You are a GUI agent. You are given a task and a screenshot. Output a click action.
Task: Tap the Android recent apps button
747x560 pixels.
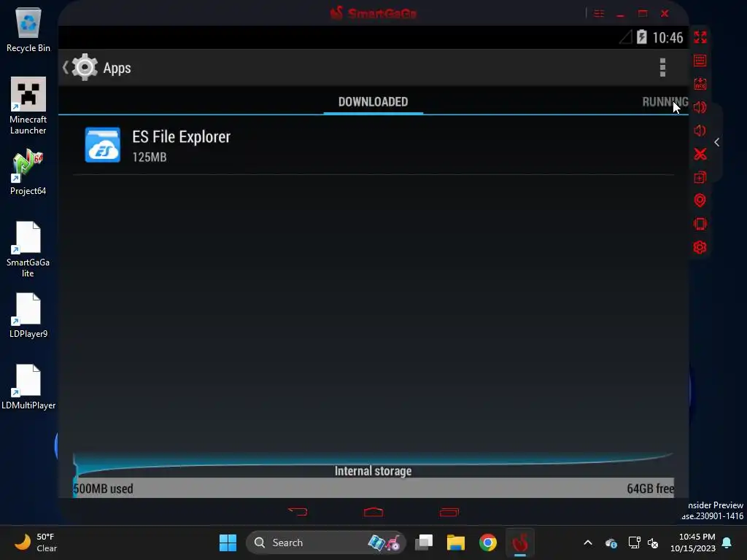[449, 512]
